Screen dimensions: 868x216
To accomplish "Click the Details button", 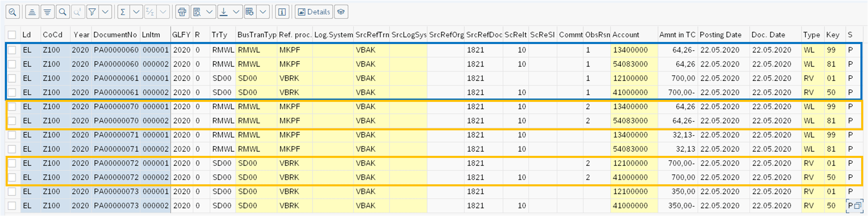I will click(x=313, y=11).
